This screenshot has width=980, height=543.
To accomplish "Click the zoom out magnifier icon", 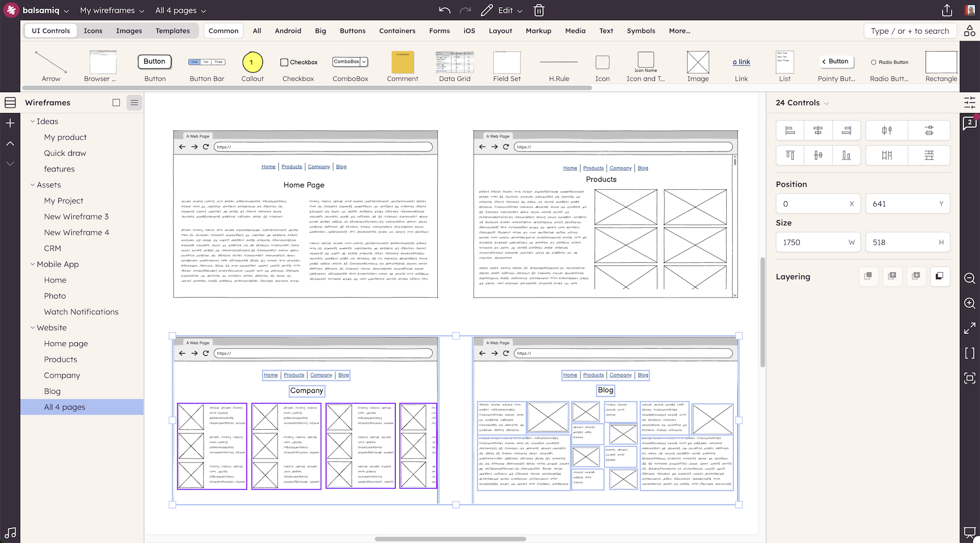I will point(970,279).
